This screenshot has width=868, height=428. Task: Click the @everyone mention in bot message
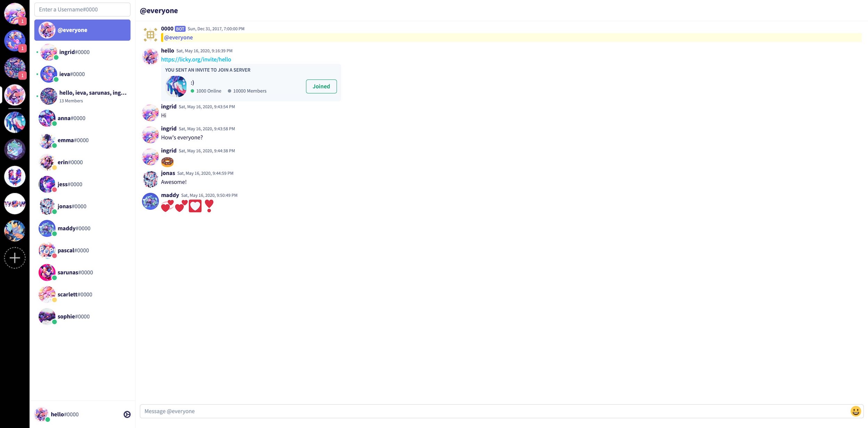click(178, 37)
